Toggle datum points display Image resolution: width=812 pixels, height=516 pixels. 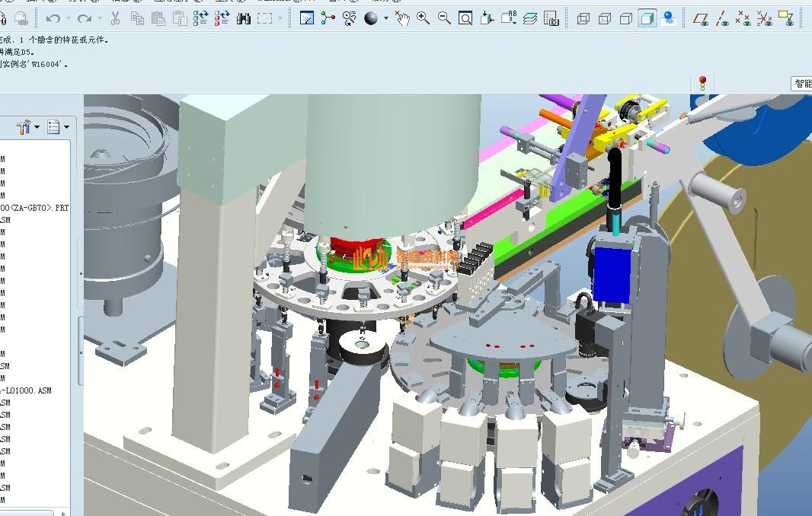point(743,18)
